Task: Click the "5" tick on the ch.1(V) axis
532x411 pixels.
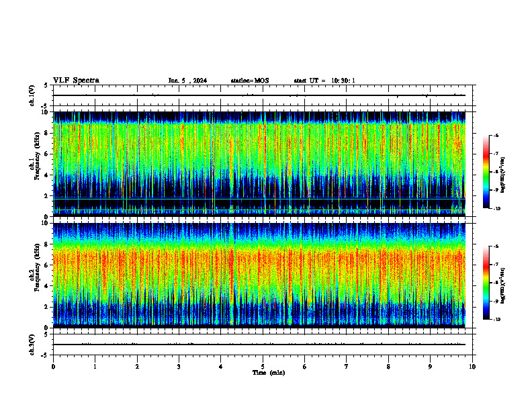Action: pyautogui.click(x=46, y=85)
